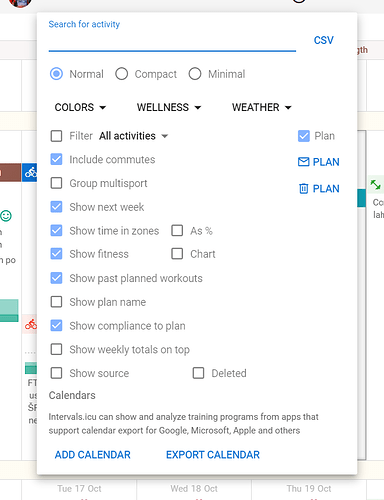This screenshot has width=384, height=500.
Task: Enable Group multisport checkbox
Action: click(x=56, y=183)
